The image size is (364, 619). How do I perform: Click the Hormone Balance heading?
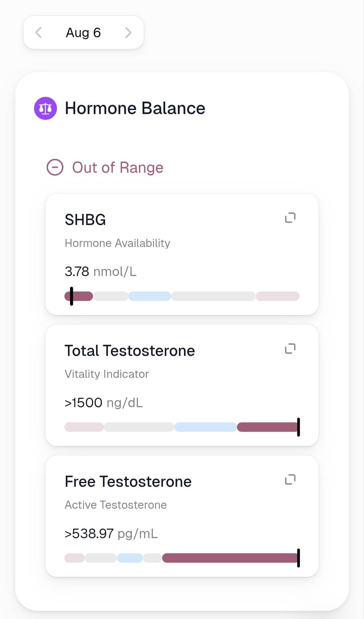click(x=135, y=108)
